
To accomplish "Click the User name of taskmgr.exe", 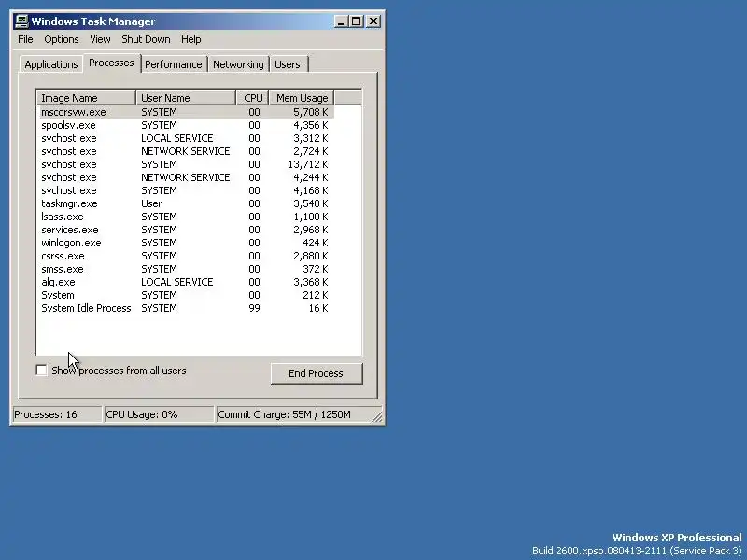I will pyautogui.click(x=151, y=203).
